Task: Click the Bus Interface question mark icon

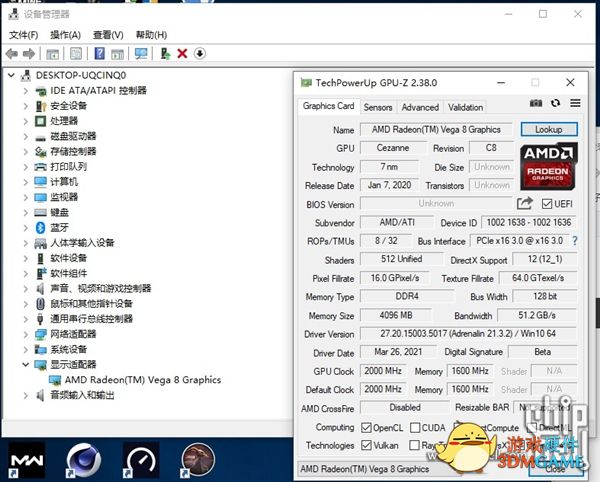Action: coord(575,241)
